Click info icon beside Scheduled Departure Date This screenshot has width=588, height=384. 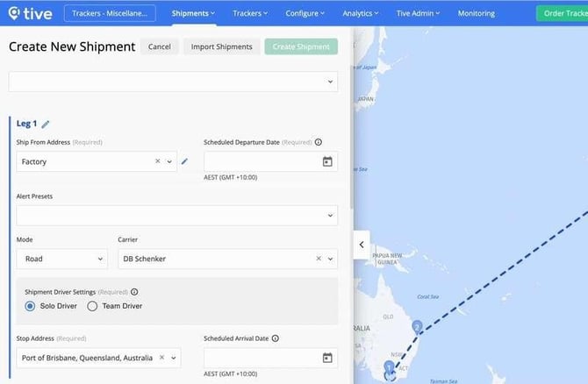click(318, 142)
